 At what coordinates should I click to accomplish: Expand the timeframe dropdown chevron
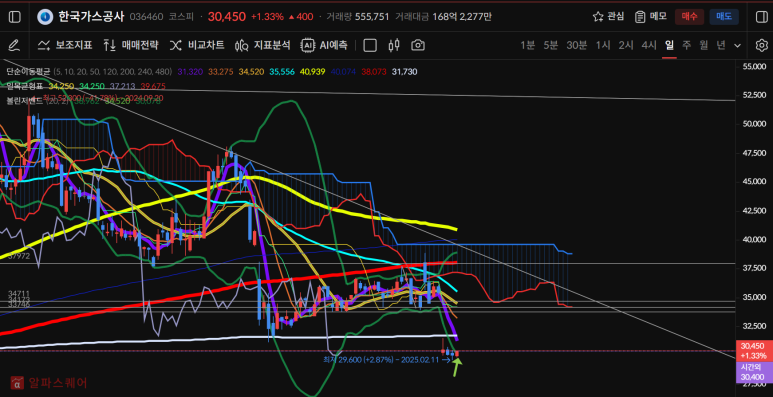click(x=738, y=46)
